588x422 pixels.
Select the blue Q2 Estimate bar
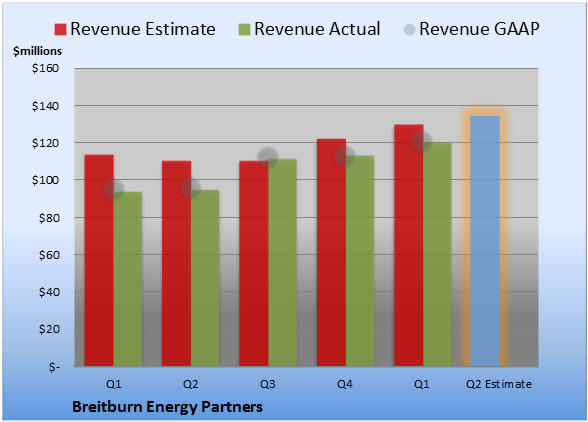pyautogui.click(x=485, y=241)
